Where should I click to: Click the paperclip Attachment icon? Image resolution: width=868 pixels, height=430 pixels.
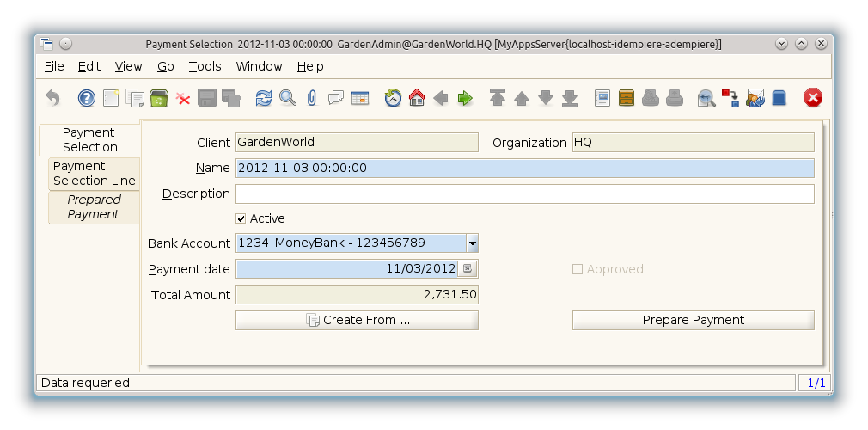311,98
